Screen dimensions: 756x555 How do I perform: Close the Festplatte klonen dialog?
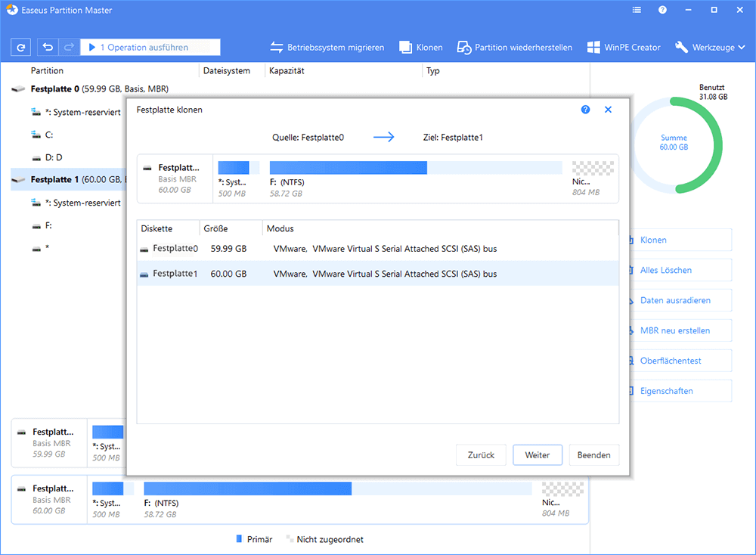[x=609, y=110]
